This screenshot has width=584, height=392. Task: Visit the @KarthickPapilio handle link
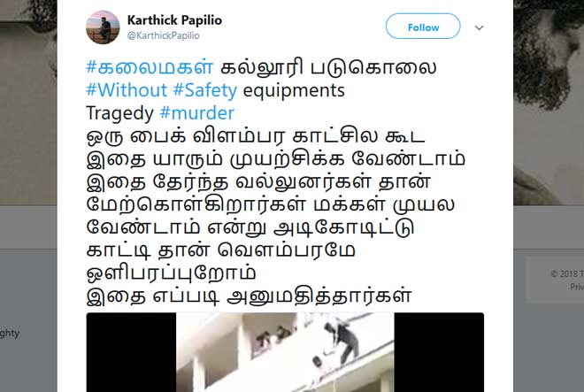click(x=163, y=35)
